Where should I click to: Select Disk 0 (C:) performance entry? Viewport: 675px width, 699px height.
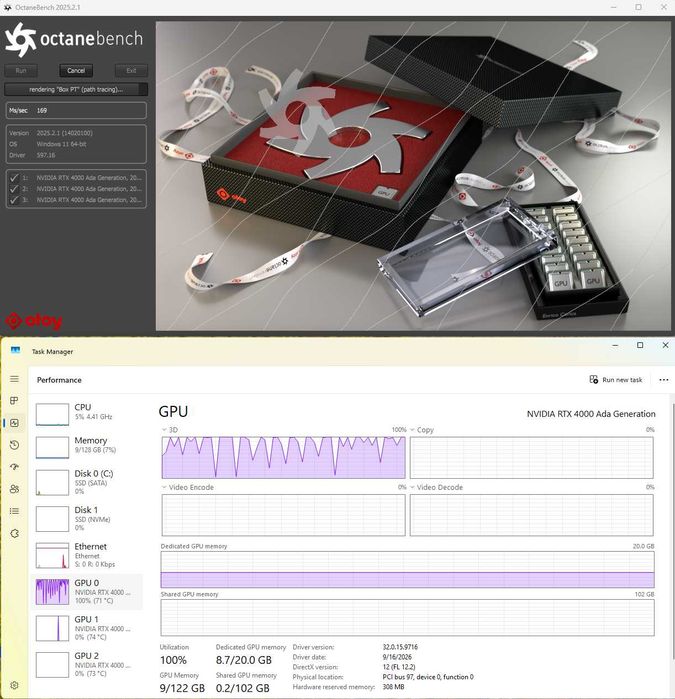pos(87,482)
